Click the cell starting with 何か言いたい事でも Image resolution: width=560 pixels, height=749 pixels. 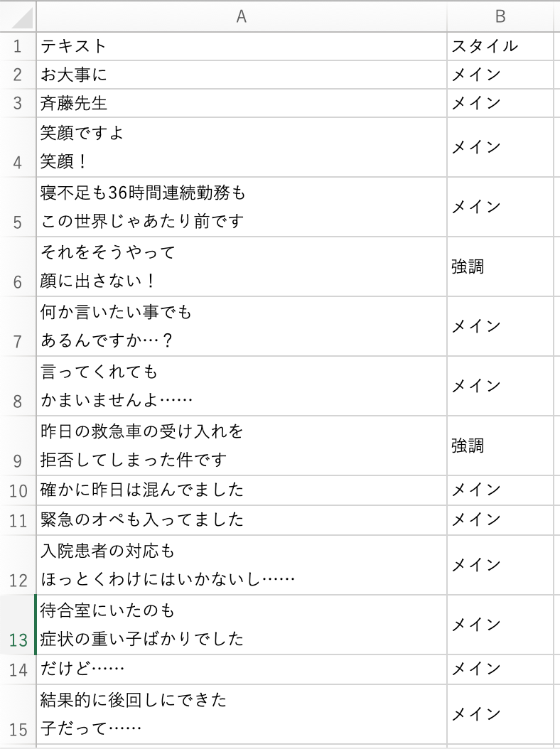pos(241,326)
